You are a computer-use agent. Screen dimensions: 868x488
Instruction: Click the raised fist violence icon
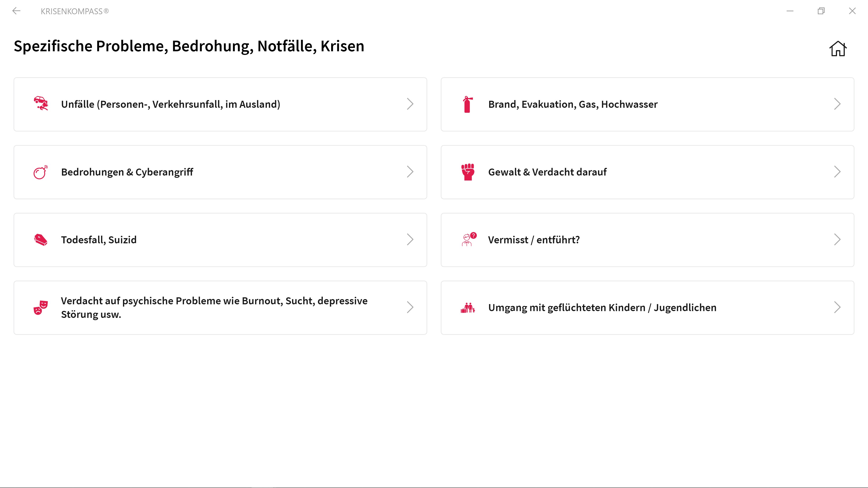[468, 172]
